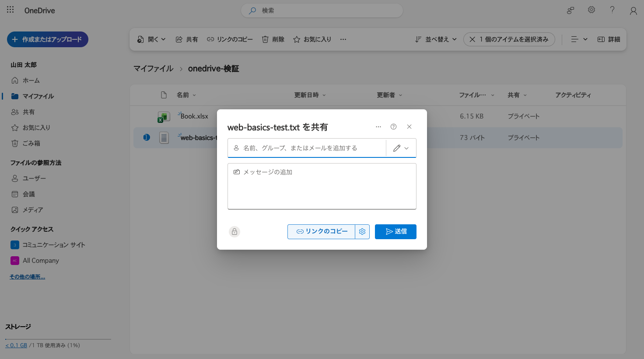Open 共有 column header menu
Screen dimensions: 644x359
click(x=517, y=95)
